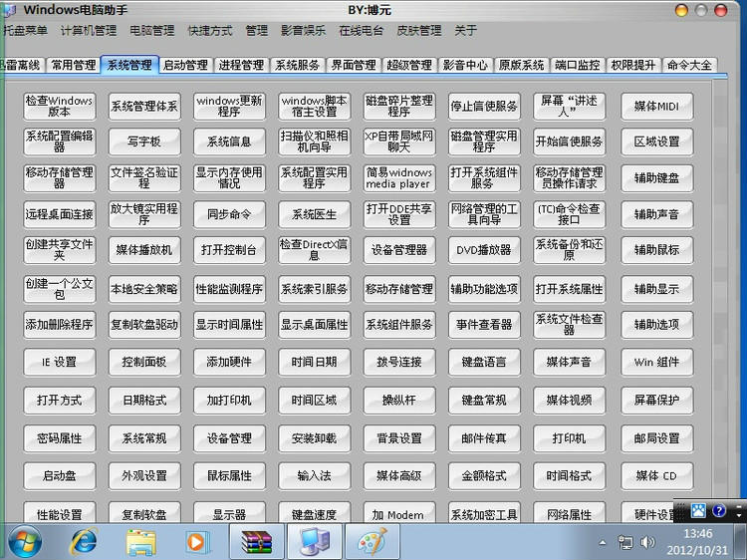This screenshot has height=560, width=747.
Task: Click the 设备管理器 button
Action: coord(399,250)
